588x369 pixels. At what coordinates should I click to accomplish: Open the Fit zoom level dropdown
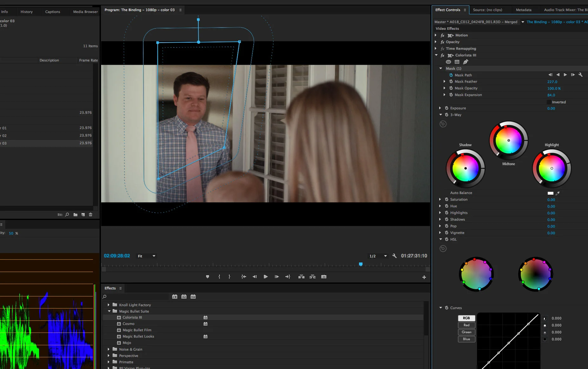click(x=147, y=256)
